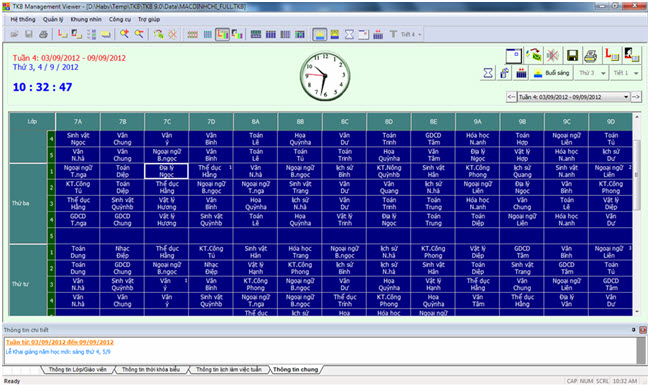The width and height of the screenshot is (649, 385).
Task: Open the Thứ 3 day dropdown
Action: pyautogui.click(x=592, y=73)
